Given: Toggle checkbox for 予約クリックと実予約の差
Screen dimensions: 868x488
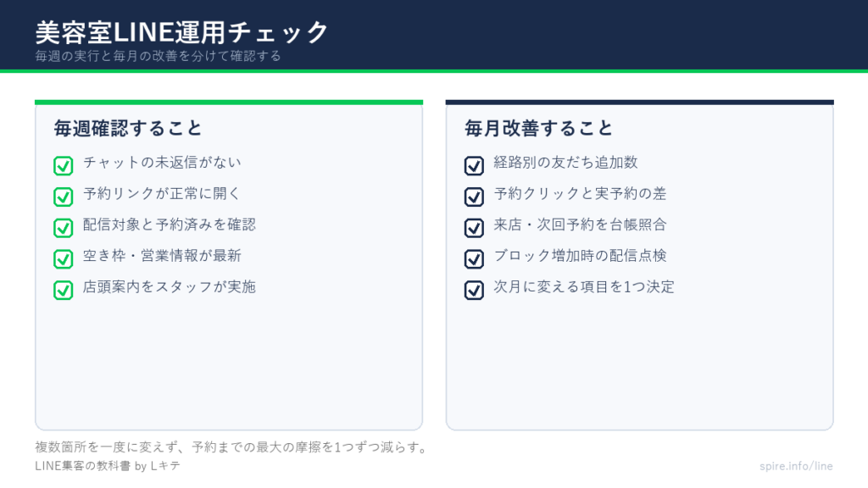Looking at the screenshot, I should pos(474,197).
